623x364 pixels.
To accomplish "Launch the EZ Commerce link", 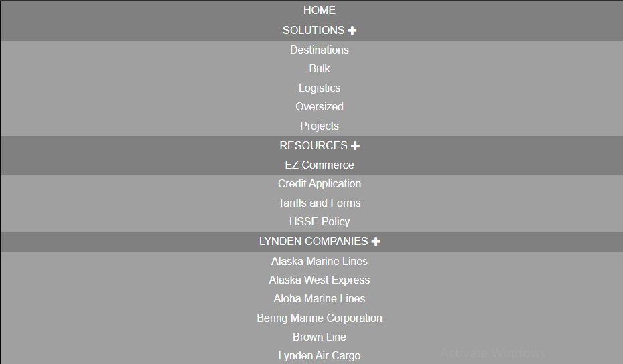I will 320,165.
